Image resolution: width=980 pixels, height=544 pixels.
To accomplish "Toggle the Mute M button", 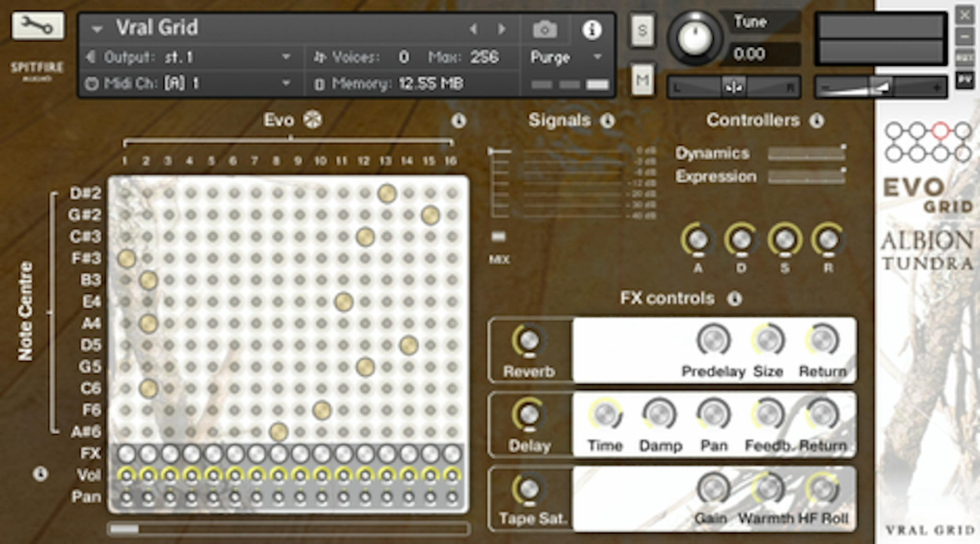I will 642,79.
